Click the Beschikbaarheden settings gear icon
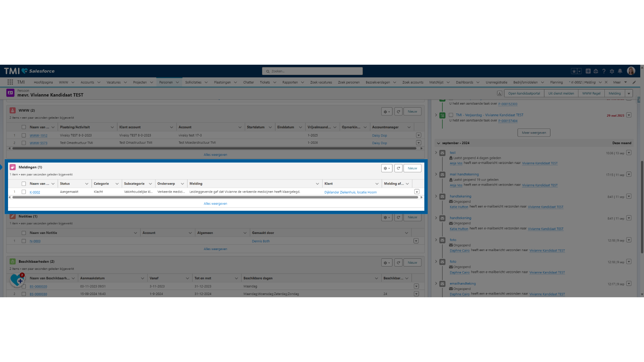 pos(387,262)
